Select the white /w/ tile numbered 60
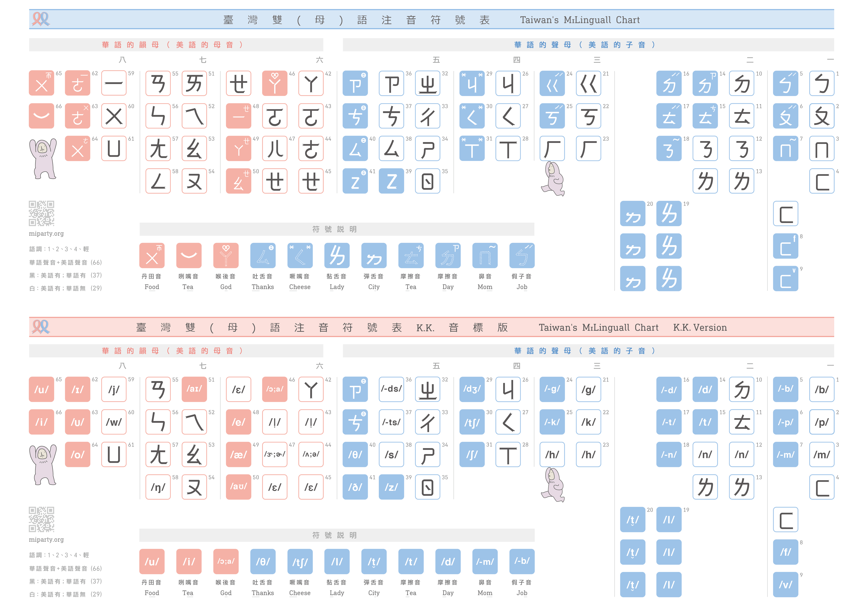The height and width of the screenshot is (614, 868). click(114, 422)
